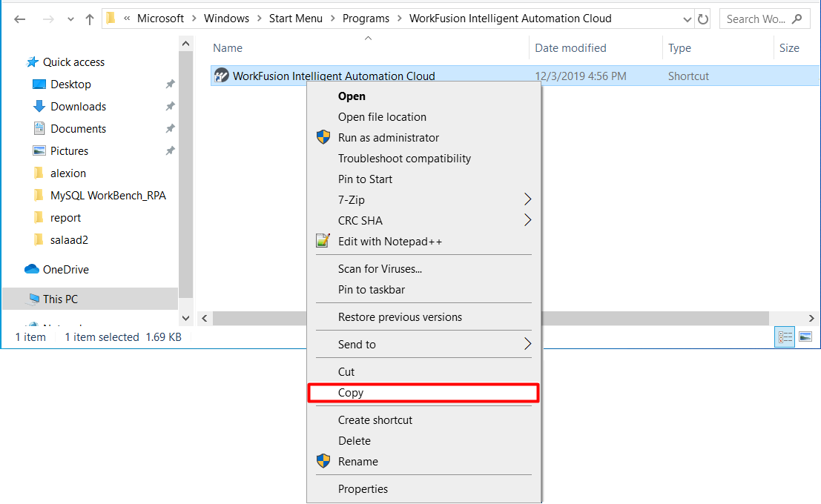Navigate to Start Menu breadcrumb
The image size is (821, 504).
tap(295, 19)
